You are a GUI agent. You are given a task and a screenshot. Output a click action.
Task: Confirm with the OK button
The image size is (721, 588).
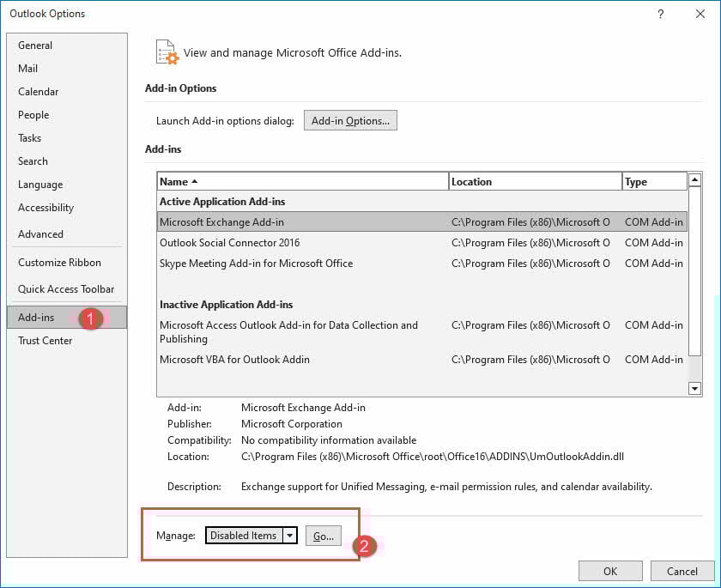pyautogui.click(x=610, y=571)
